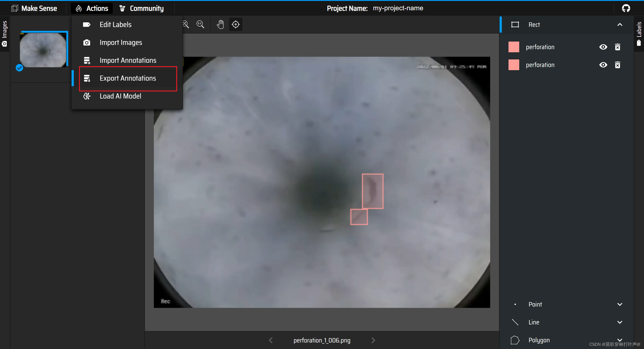Click the zoom-to-fit magnifier icon
The height and width of the screenshot is (349, 644).
pos(186,24)
